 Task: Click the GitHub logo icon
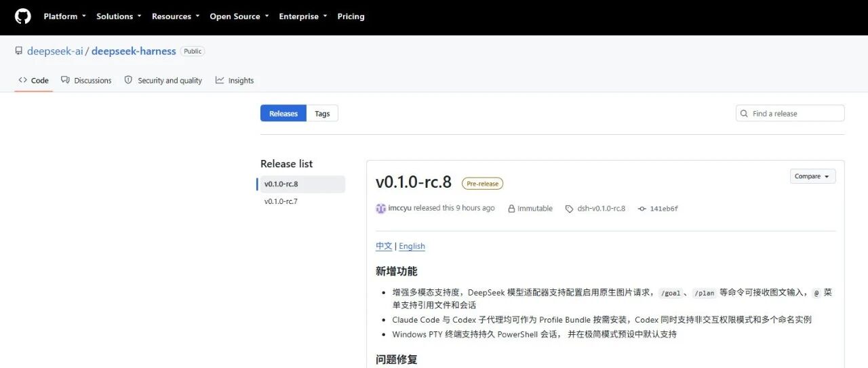(x=22, y=16)
